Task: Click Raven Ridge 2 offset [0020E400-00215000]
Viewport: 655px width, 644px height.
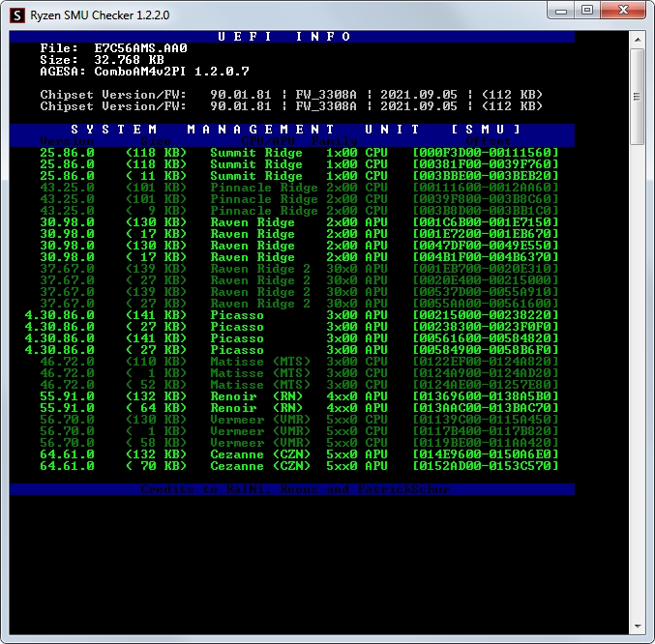Action: [x=486, y=280]
